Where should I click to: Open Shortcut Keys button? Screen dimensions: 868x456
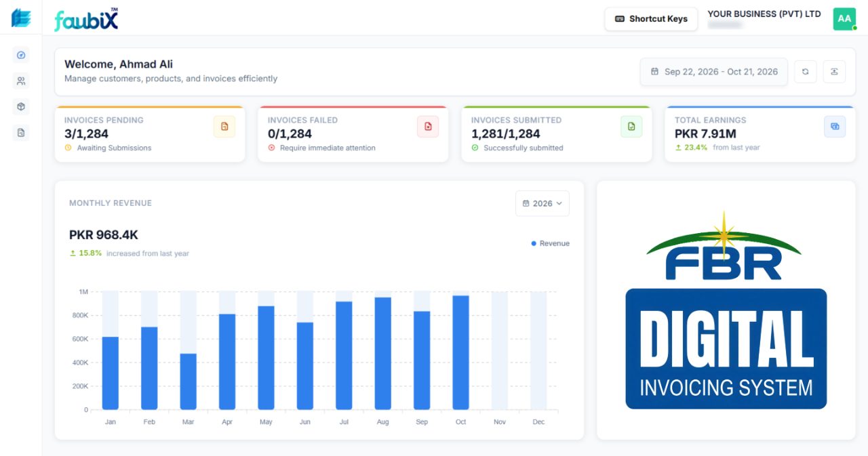pos(651,19)
